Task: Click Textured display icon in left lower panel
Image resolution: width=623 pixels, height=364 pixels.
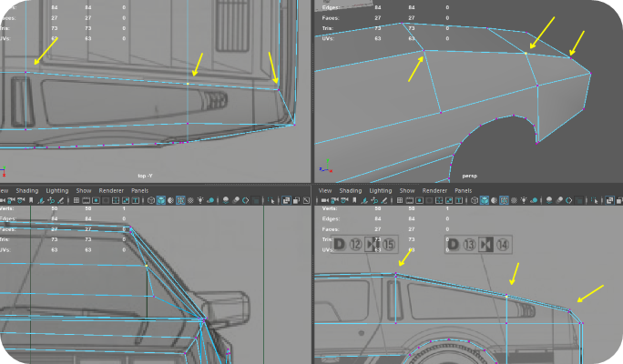Action: point(190,200)
